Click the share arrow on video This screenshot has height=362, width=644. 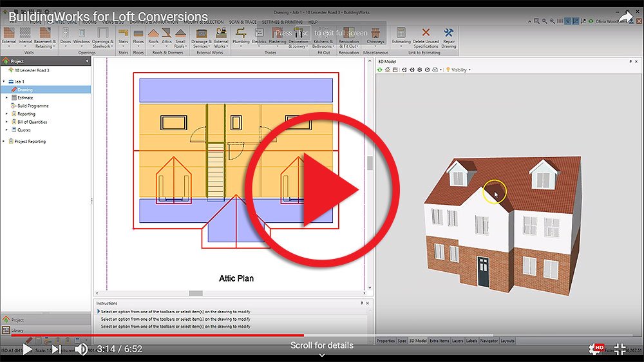[625, 17]
